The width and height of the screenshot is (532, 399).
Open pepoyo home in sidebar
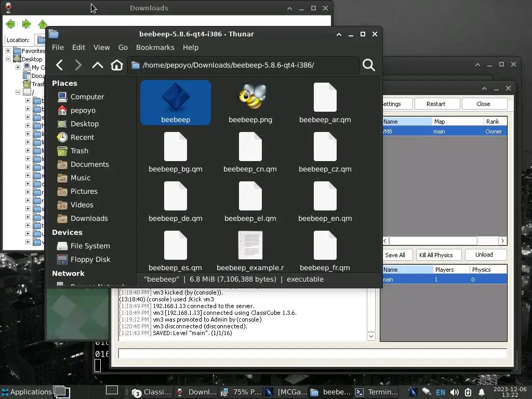pos(77,111)
